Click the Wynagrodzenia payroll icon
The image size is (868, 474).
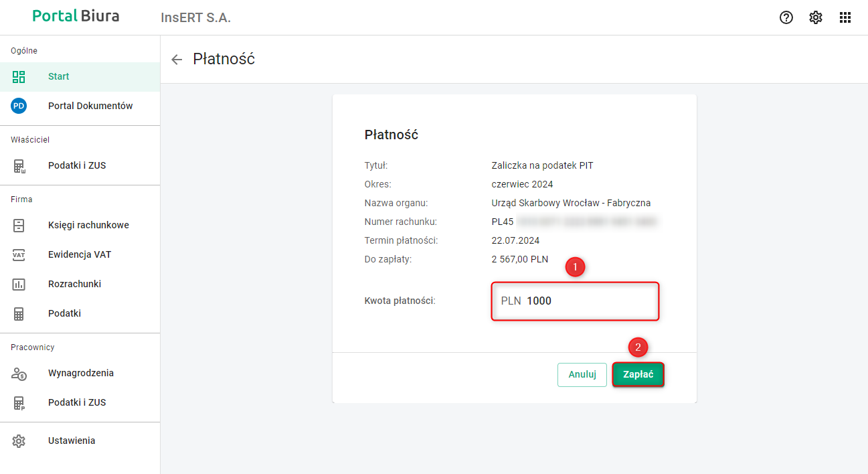(19, 373)
